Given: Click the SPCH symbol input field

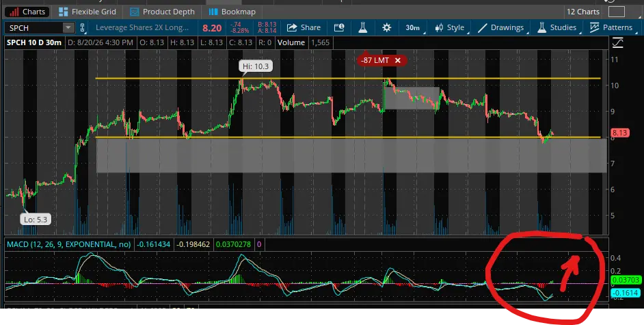Looking at the screenshot, I should [x=34, y=28].
